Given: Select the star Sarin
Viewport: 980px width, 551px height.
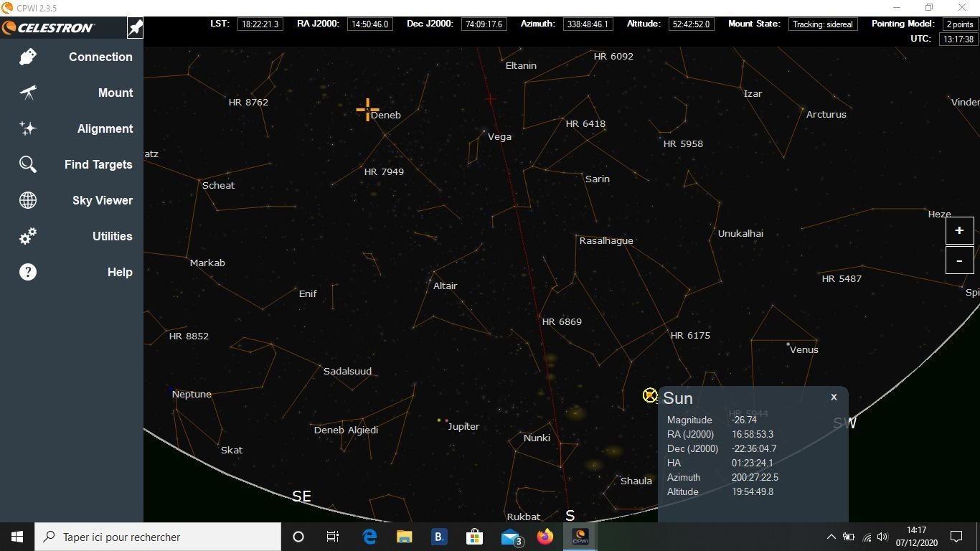Looking at the screenshot, I should tap(597, 179).
